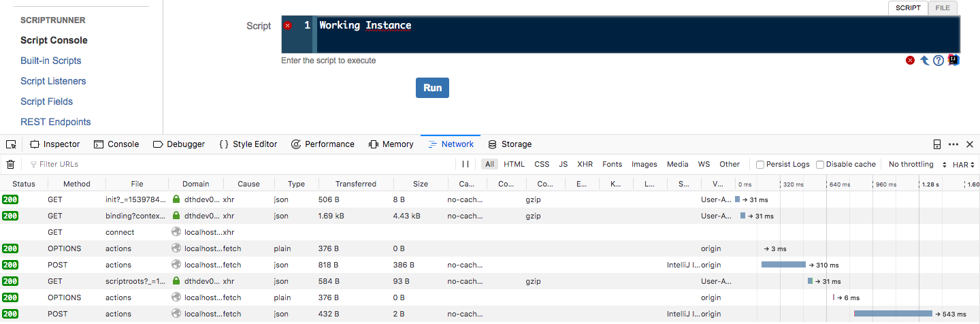The height and width of the screenshot is (324, 980).
Task: Open the No throttling dropdown
Action: click(x=917, y=164)
